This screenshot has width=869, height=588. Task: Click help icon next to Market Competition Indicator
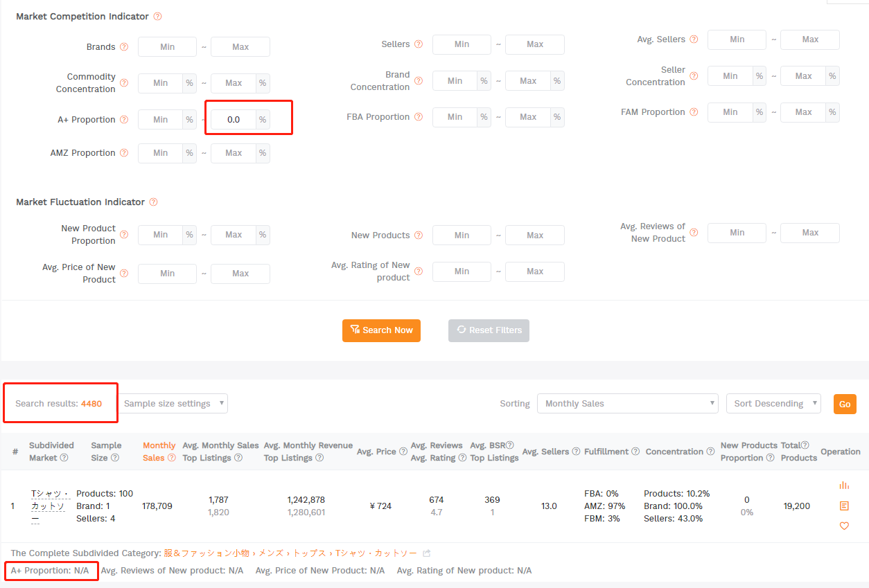tap(157, 17)
